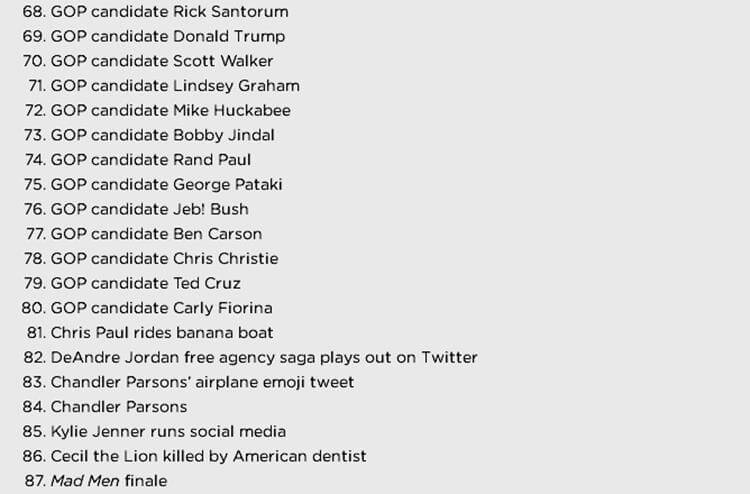750x494 pixels.
Task: Select the GOP candidate George Pataki entry
Action: [153, 185]
